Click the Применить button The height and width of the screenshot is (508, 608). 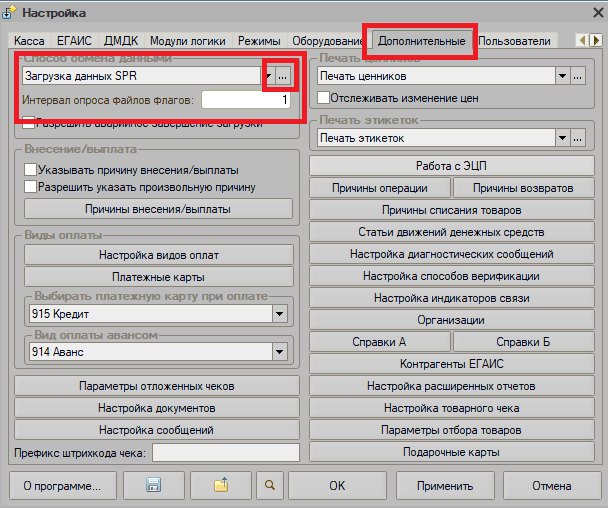click(445, 486)
